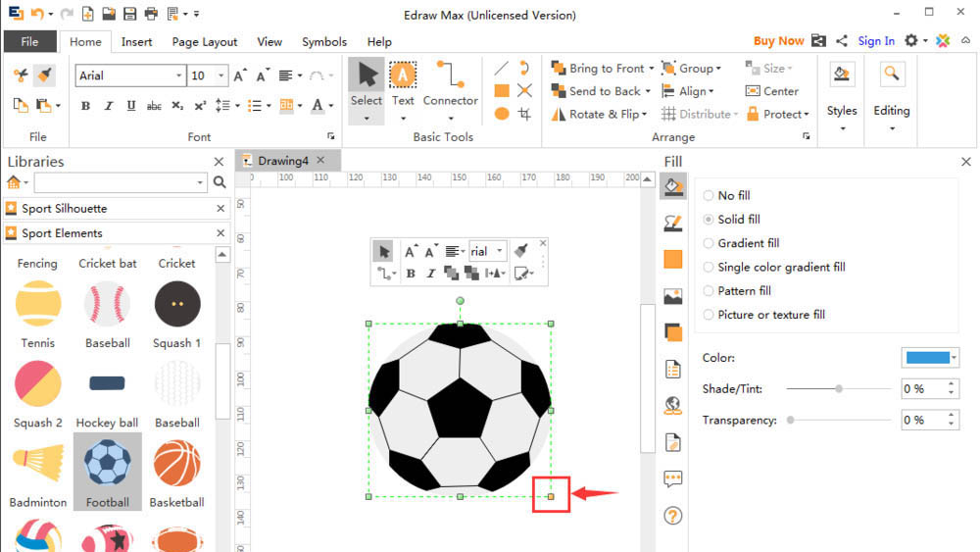The width and height of the screenshot is (980, 552).
Task: Select the No fill option
Action: tap(709, 196)
